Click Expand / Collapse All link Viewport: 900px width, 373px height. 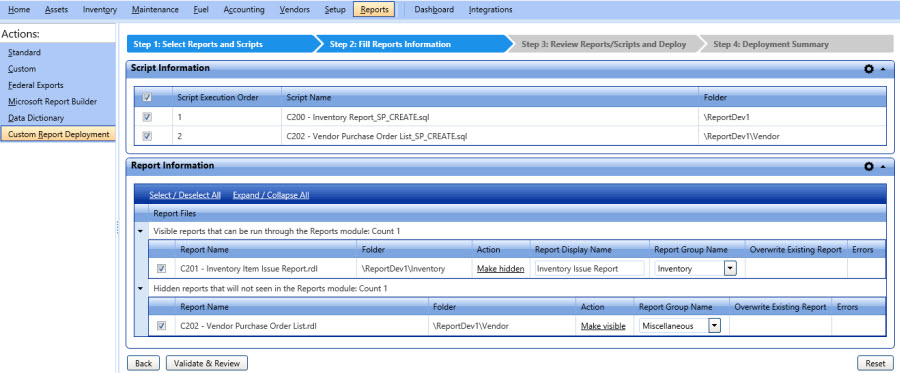(x=271, y=195)
